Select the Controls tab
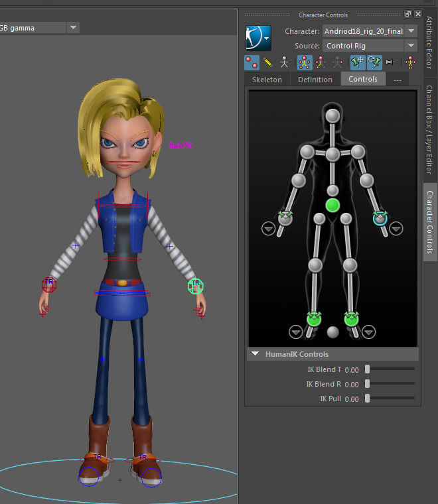This screenshot has width=438, height=504. (363, 79)
